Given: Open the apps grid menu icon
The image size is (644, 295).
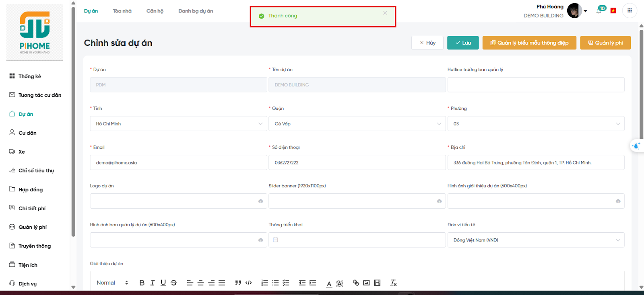Looking at the screenshot, I should click(x=630, y=10).
